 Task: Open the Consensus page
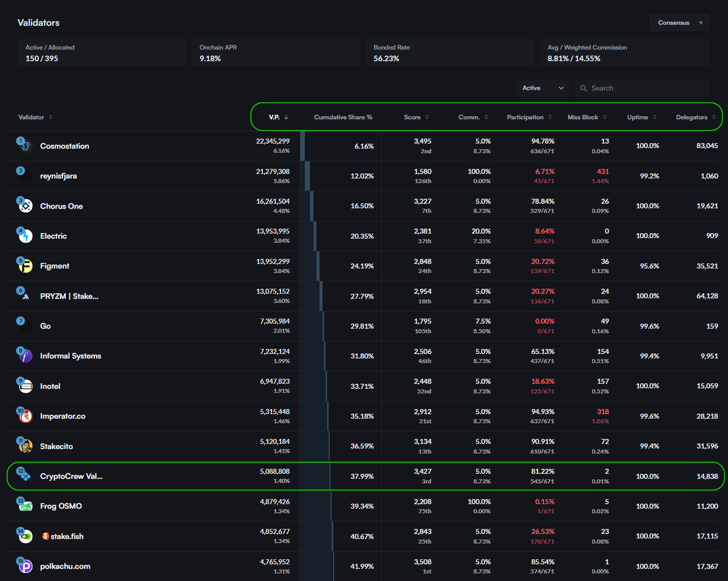(x=679, y=23)
